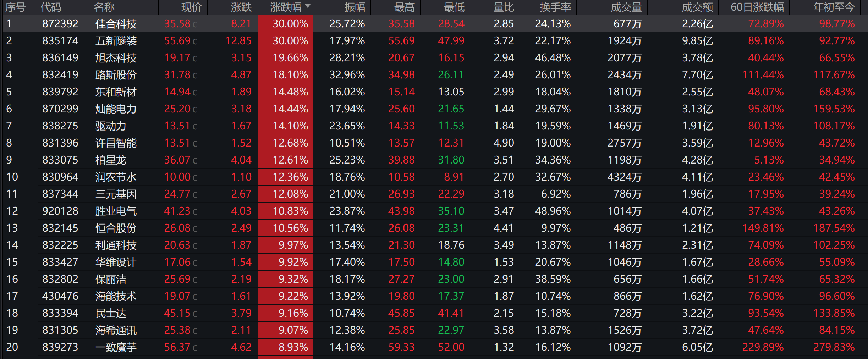The image size is (868, 359).
Task: Click the 12.68% change cell
Action: [286, 143]
